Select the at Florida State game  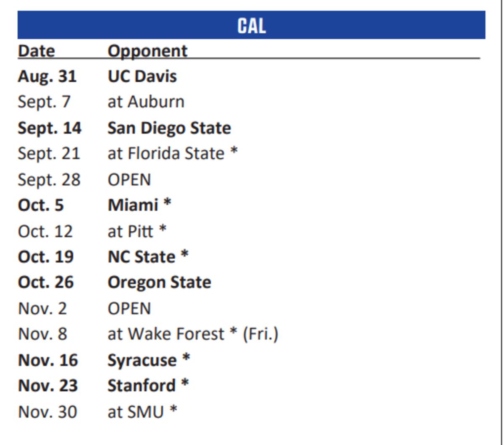pyautogui.click(x=172, y=154)
